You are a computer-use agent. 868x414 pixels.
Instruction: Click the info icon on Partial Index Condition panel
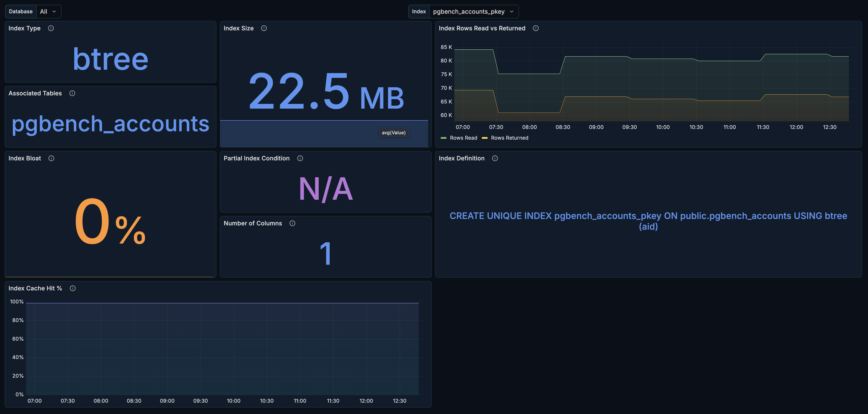coord(300,158)
